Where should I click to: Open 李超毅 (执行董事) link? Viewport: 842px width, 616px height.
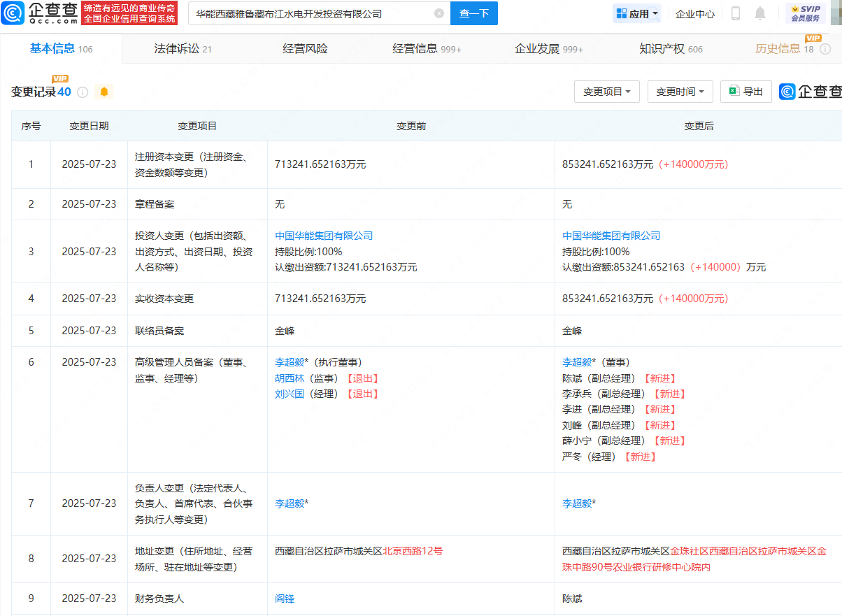coord(290,362)
